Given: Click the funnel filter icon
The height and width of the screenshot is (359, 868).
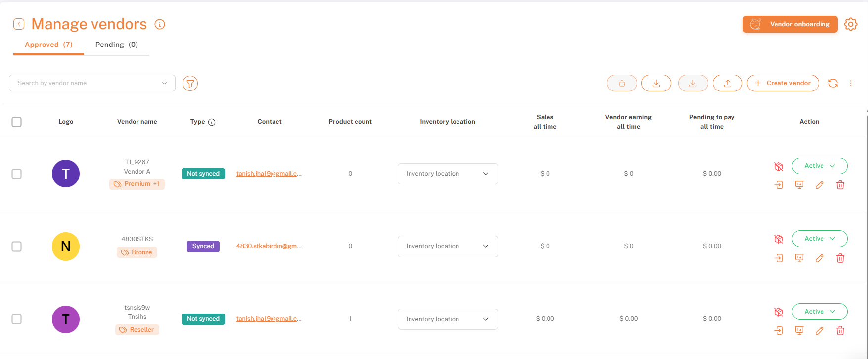Looking at the screenshot, I should [x=190, y=84].
